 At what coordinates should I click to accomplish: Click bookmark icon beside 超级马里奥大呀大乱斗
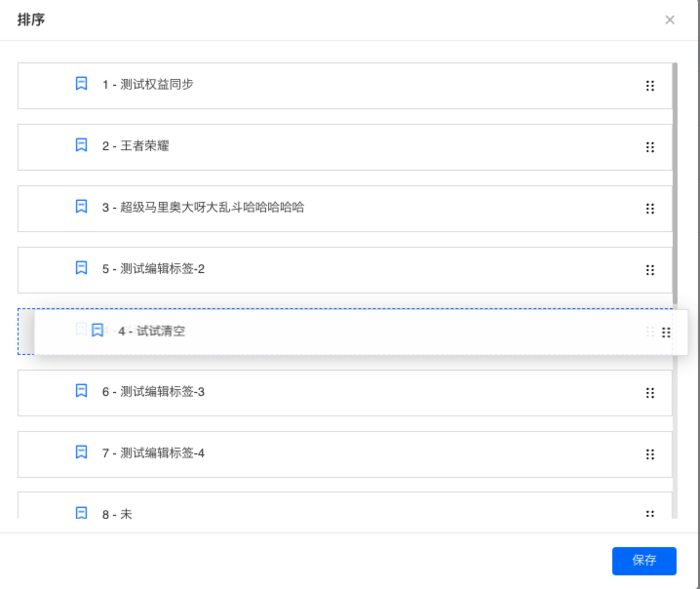click(81, 207)
